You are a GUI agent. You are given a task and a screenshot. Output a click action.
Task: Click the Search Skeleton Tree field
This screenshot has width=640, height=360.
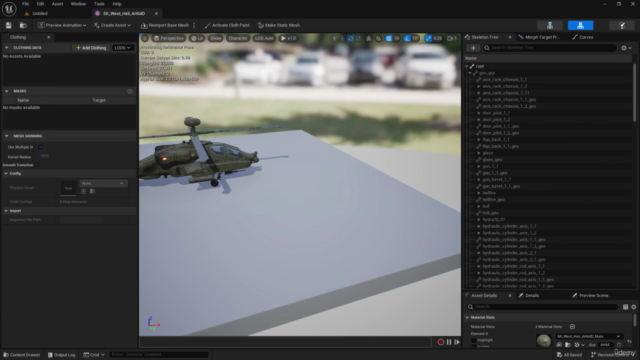549,48
